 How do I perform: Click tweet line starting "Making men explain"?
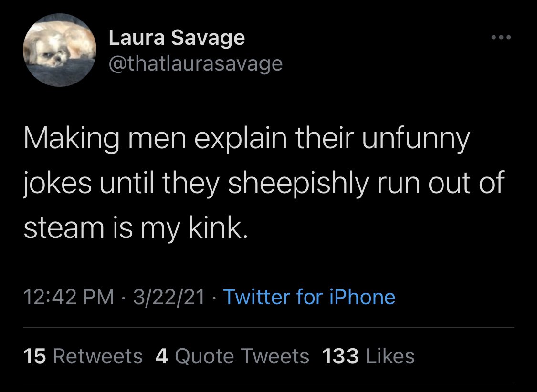point(247,140)
